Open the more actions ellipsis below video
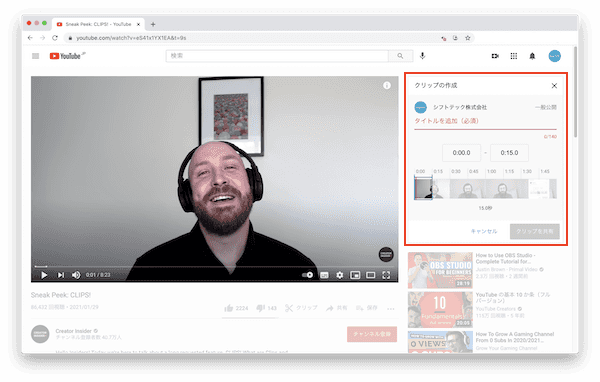 391,309
